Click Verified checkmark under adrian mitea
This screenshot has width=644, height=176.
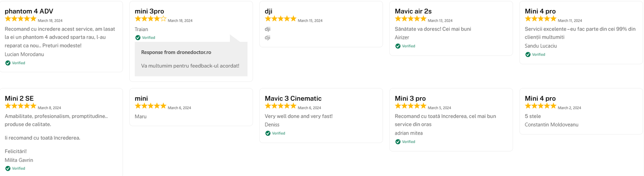(x=398, y=142)
